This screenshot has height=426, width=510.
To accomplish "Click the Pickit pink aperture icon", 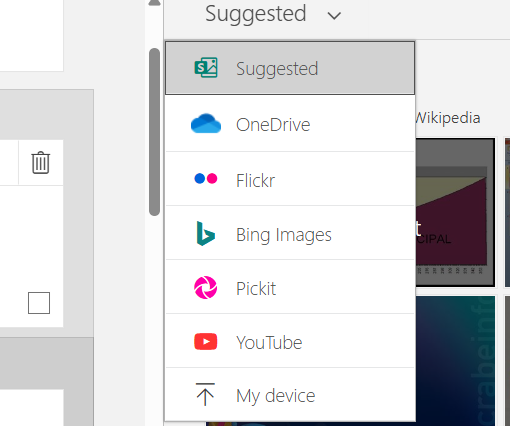I will [206, 288].
